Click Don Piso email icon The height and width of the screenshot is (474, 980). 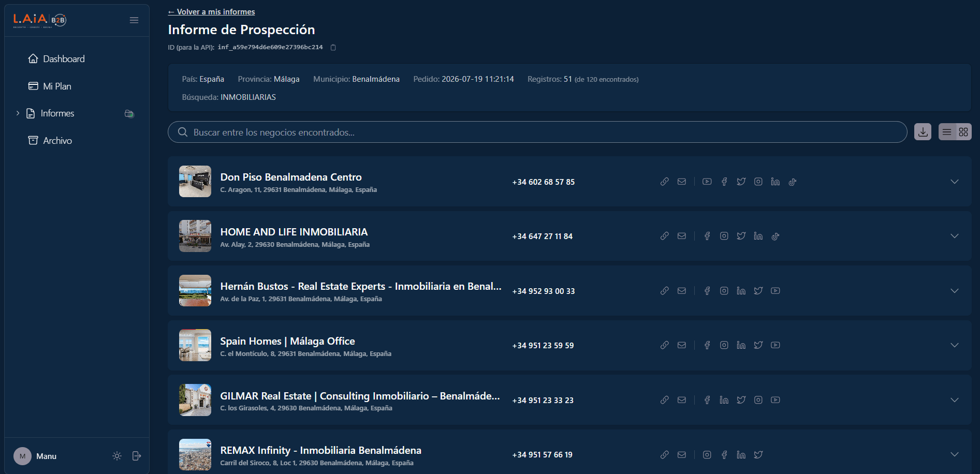click(682, 182)
